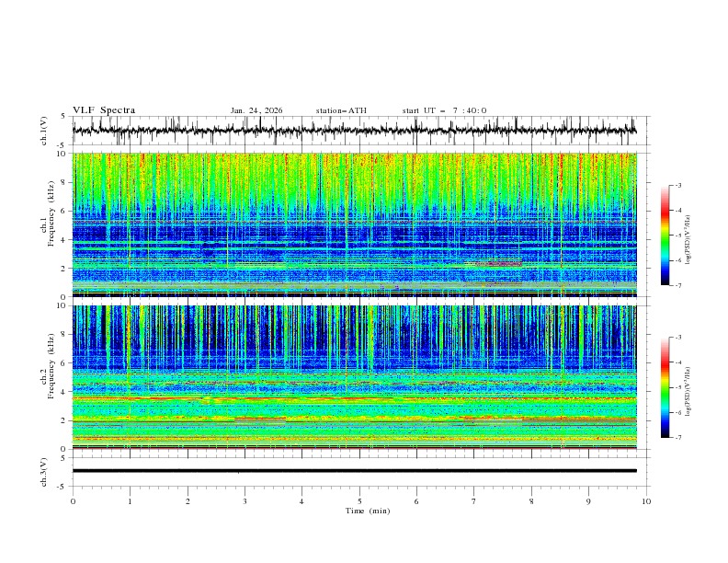The image size is (728, 563).
Task: Click the "-5" tick on ch.2 colorbar
Action: pyautogui.click(x=677, y=387)
